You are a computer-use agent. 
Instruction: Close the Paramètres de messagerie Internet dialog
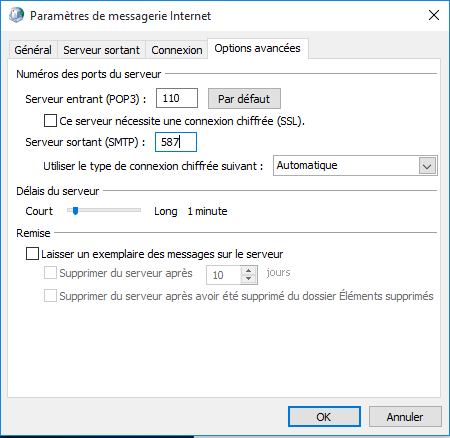coord(434,15)
